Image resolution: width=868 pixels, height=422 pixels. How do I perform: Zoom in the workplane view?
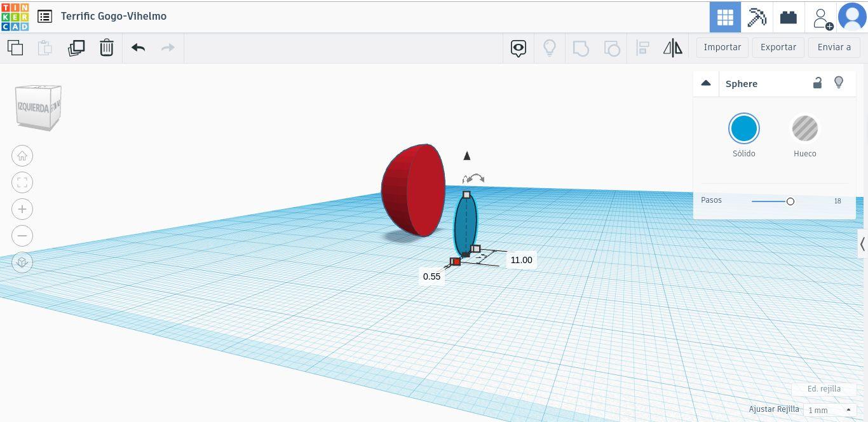click(22, 209)
